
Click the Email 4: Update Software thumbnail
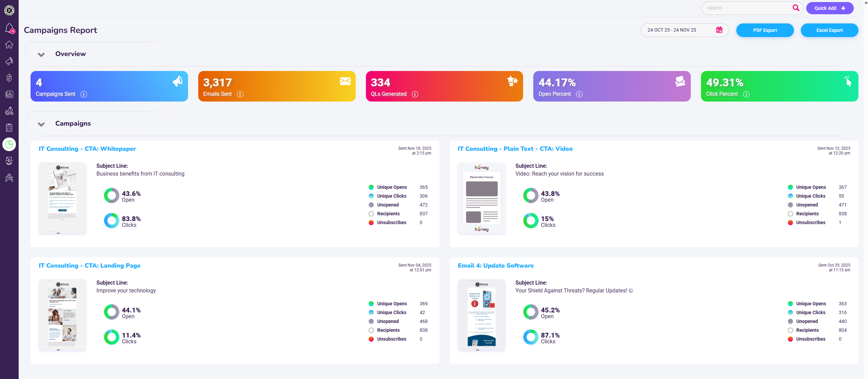(481, 314)
